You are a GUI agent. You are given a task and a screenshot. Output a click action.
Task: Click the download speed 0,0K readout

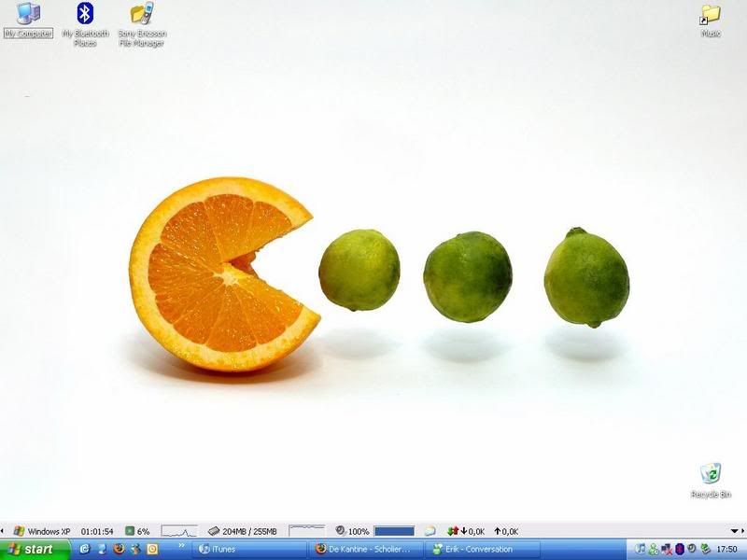(472, 531)
